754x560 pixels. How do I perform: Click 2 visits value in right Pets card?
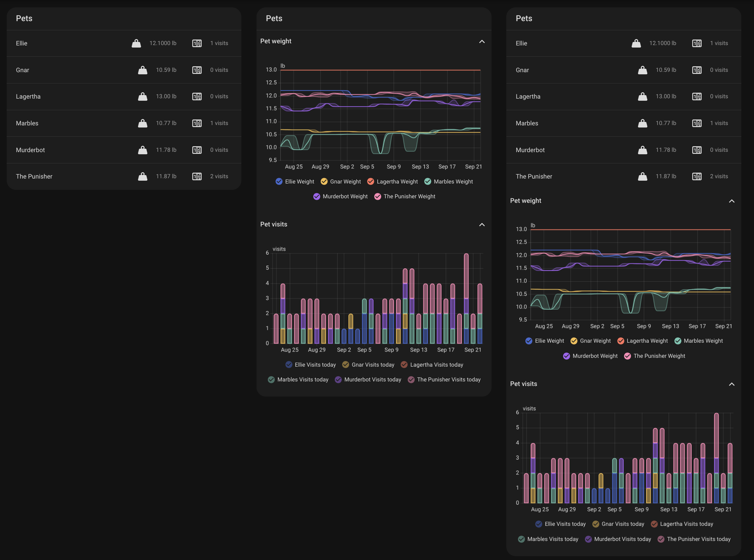pos(719,176)
